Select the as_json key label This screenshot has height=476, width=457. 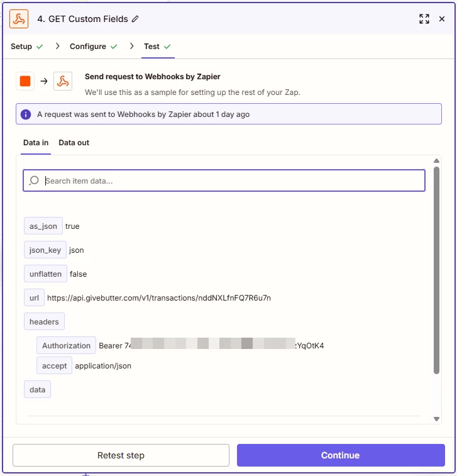click(43, 226)
